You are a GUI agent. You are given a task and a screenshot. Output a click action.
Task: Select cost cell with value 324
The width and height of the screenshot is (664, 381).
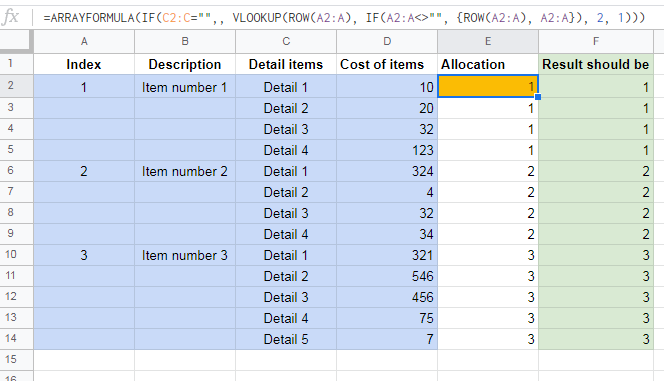click(387, 171)
